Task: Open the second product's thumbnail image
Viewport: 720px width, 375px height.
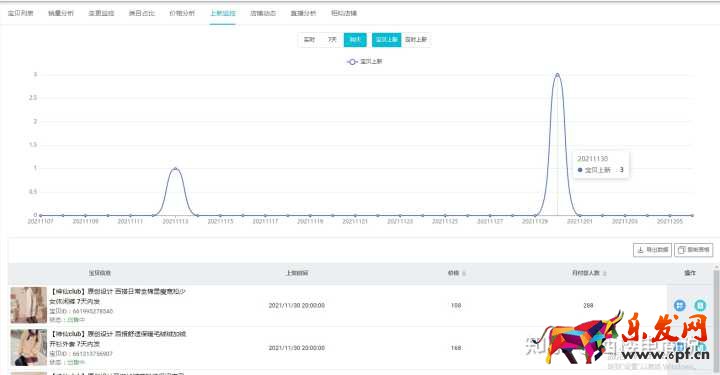Action: pos(28,347)
